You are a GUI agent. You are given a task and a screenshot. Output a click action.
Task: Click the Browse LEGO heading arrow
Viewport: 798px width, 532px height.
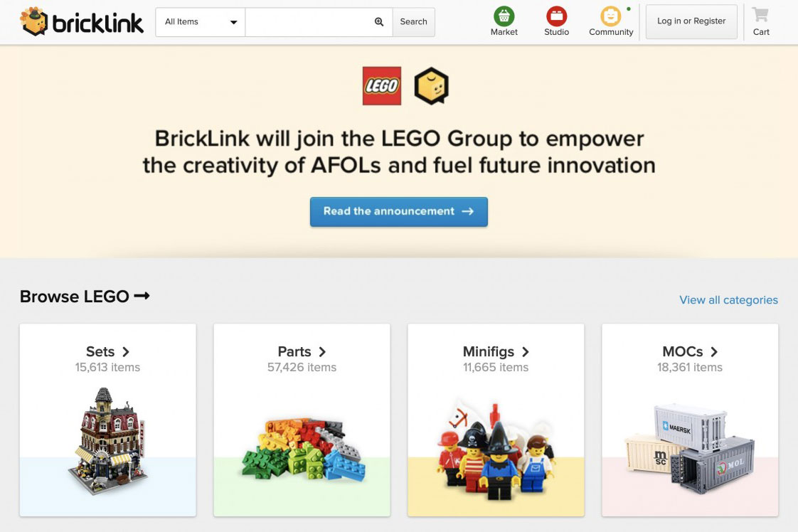click(x=142, y=296)
